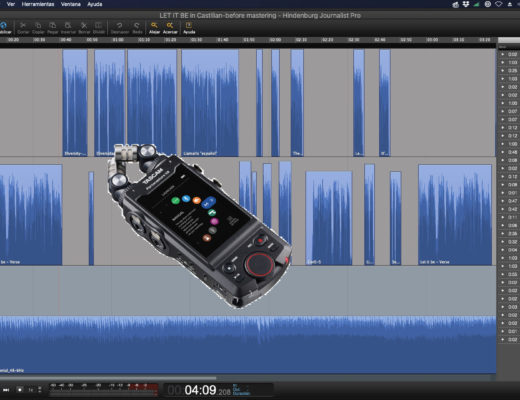The width and height of the screenshot is (520, 400).
Task: Open the Herramientas menu
Action: (38, 4)
